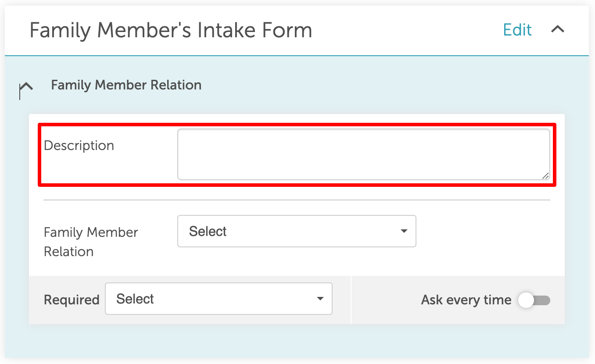Click the Ask every time label
The width and height of the screenshot is (595, 364).
point(466,300)
